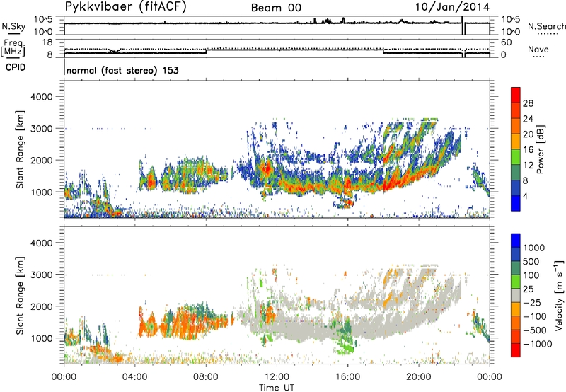Select the Time UT axis title

click(x=277, y=388)
